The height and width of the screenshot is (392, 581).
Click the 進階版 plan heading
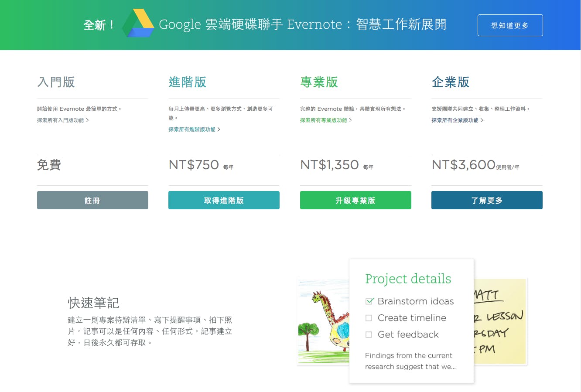187,82
